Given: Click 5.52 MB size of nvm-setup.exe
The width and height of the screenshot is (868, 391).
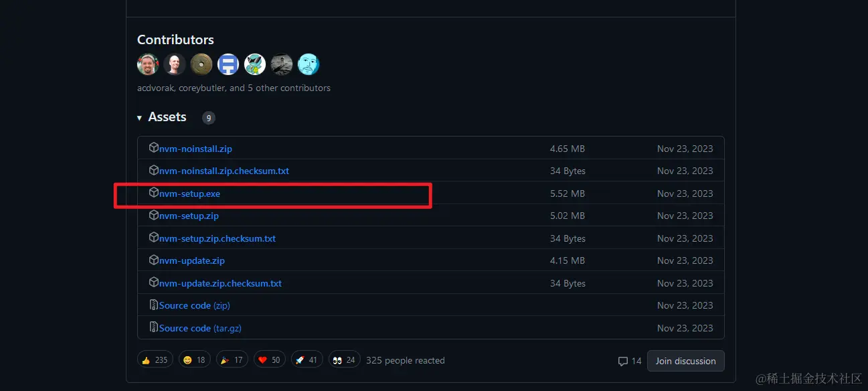Looking at the screenshot, I should [x=568, y=193].
